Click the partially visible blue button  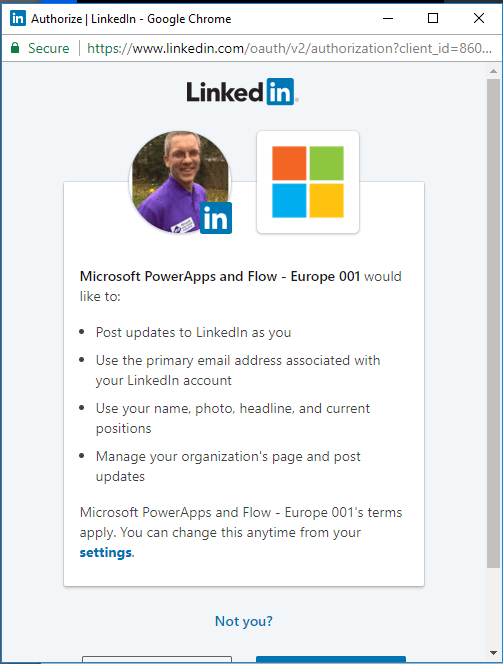331,660
